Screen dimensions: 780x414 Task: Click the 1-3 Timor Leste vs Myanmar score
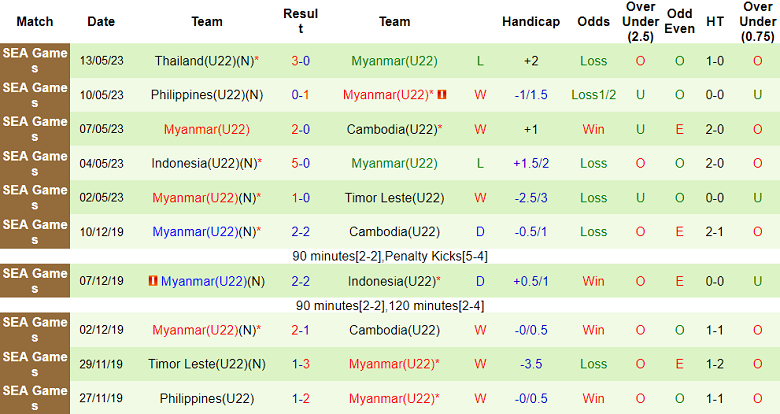300,364
